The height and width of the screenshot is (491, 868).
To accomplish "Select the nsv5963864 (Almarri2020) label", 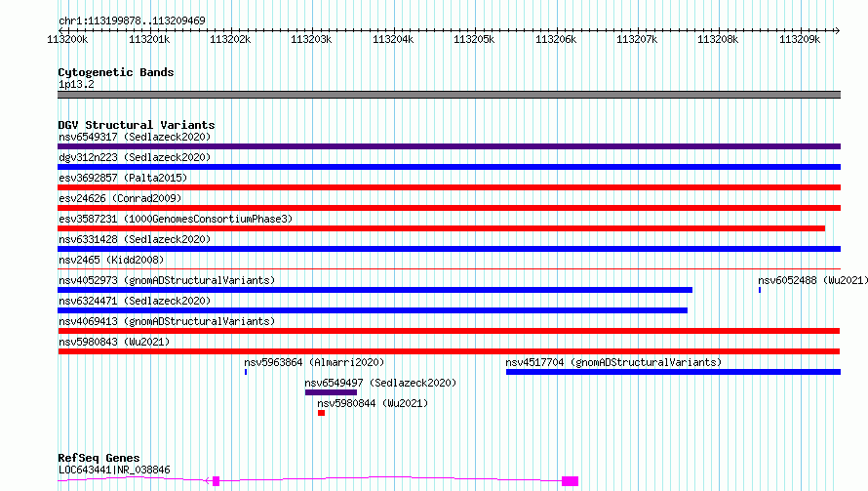I will [314, 362].
